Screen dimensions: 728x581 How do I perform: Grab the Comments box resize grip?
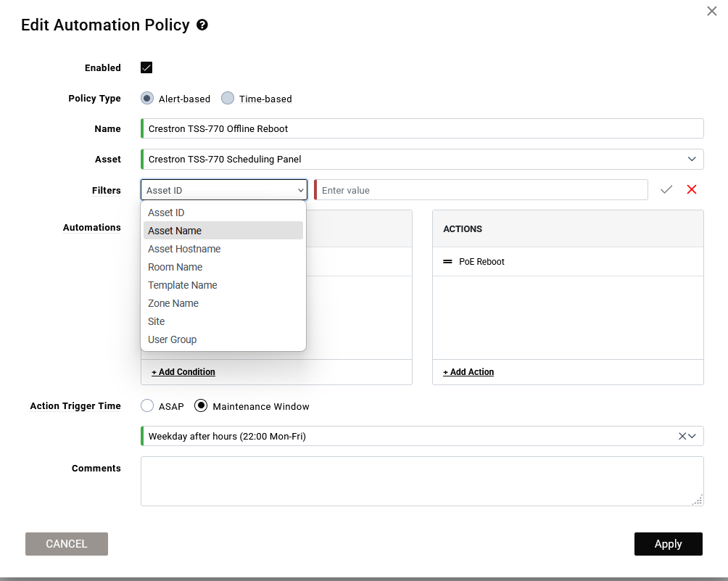point(698,500)
